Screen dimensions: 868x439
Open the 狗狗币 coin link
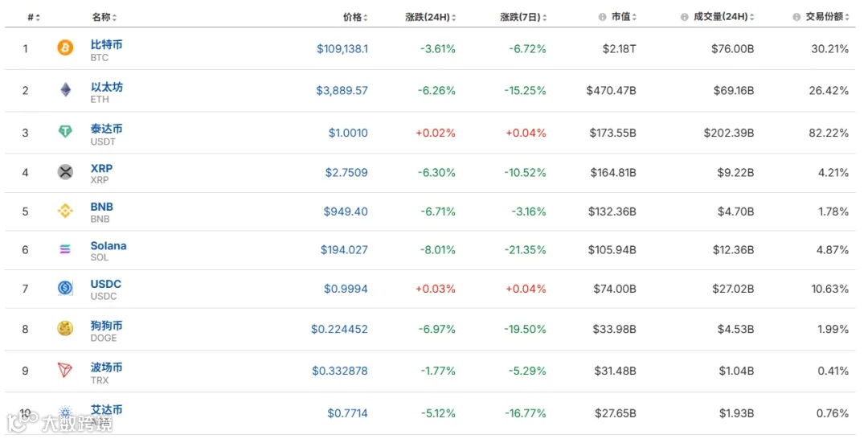[x=106, y=326]
